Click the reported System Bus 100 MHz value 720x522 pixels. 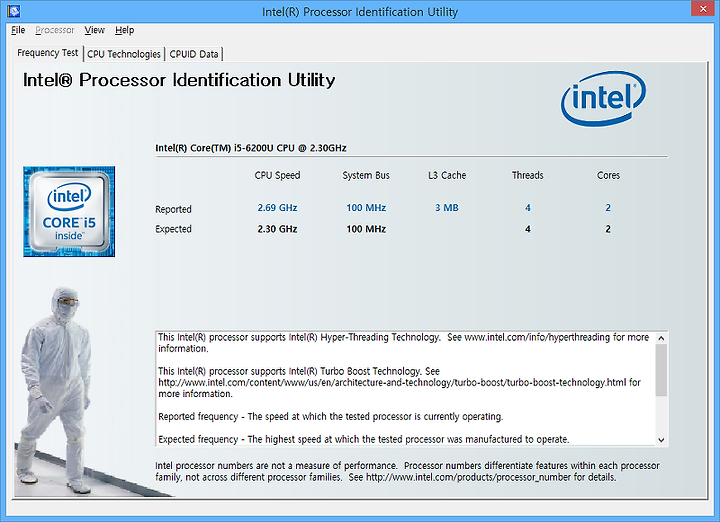pos(366,208)
